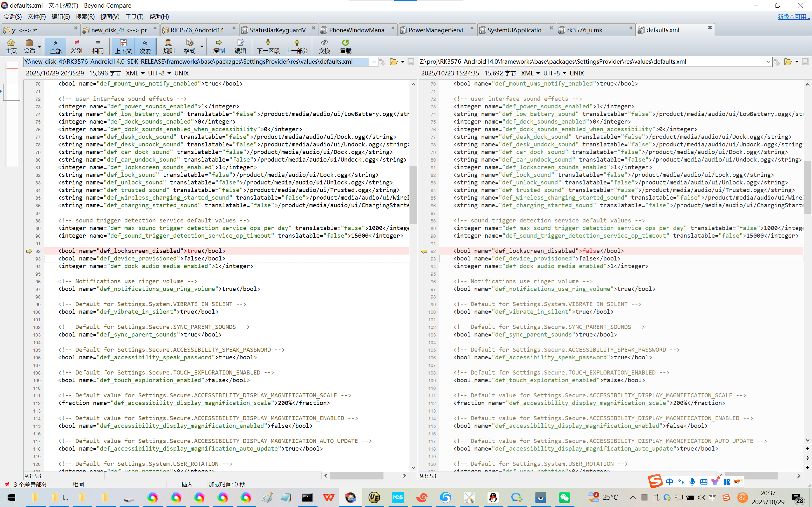Open the Search (搜索) menu
The height and width of the screenshot is (507, 812).
pyautogui.click(x=85, y=16)
